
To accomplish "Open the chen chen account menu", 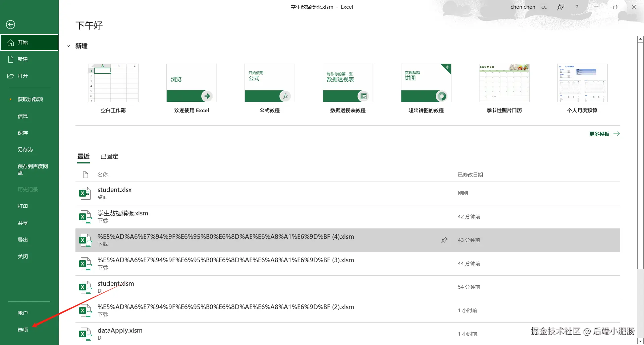I will [x=523, y=7].
